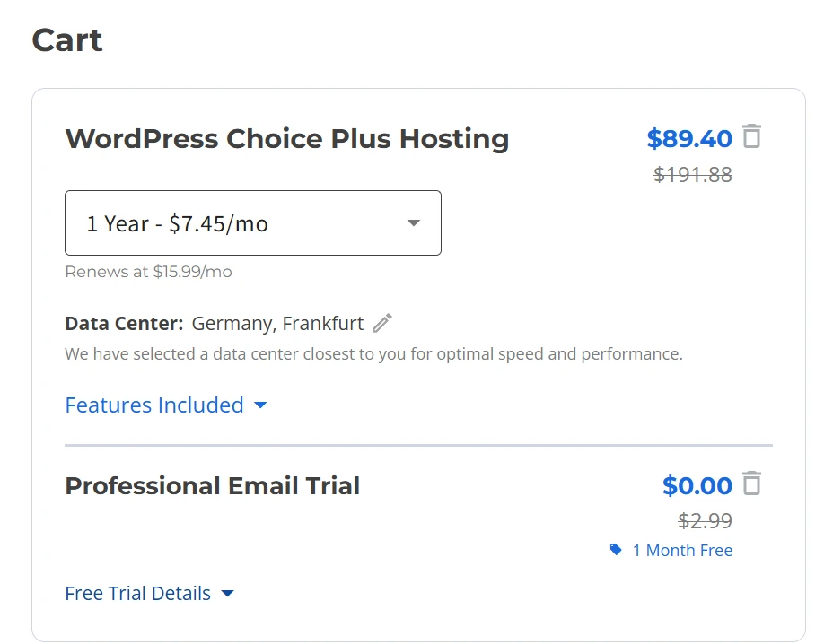The image size is (833, 644).
Task: Click the 1 Month Free promo label
Action: [682, 551]
